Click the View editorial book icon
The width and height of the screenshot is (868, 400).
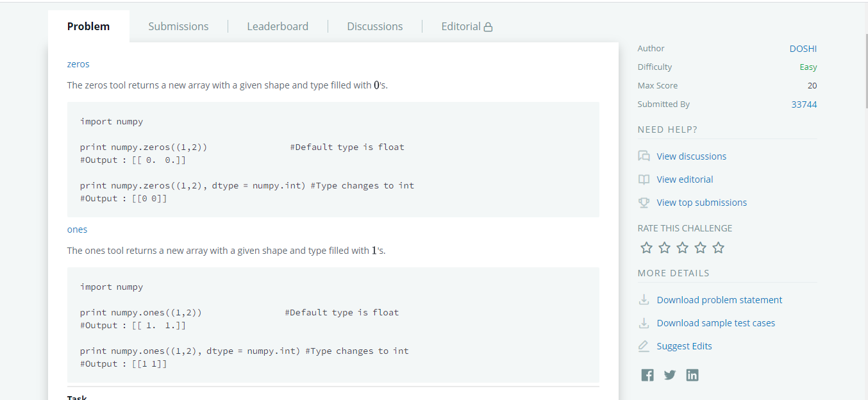(x=644, y=179)
